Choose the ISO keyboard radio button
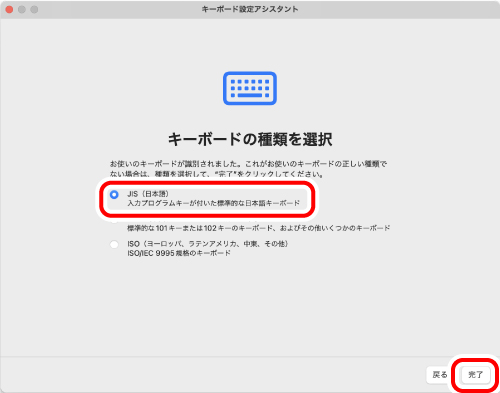This screenshot has height=393, width=500. tap(114, 244)
